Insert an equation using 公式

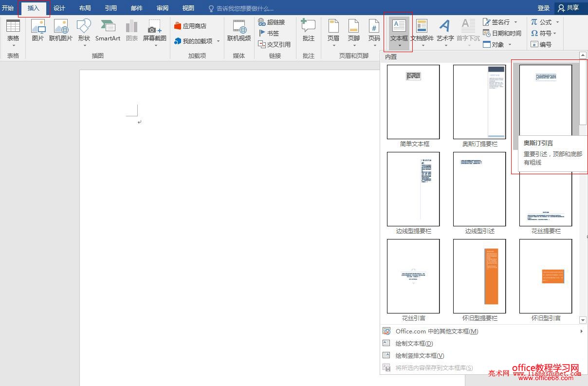pos(544,22)
